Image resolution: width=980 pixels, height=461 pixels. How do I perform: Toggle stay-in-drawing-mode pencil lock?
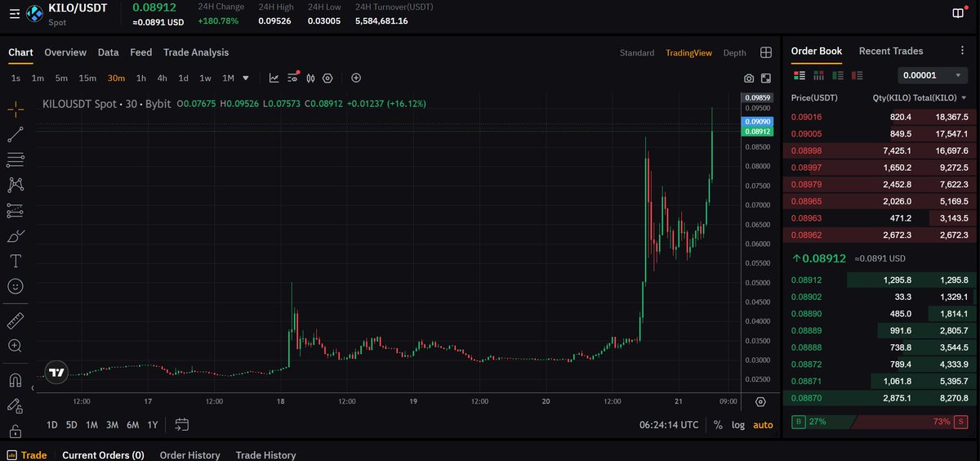(16, 405)
